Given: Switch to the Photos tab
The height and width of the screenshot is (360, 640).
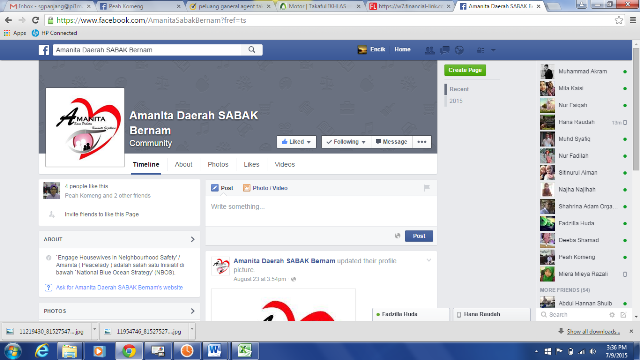Looking at the screenshot, I should point(218,164).
